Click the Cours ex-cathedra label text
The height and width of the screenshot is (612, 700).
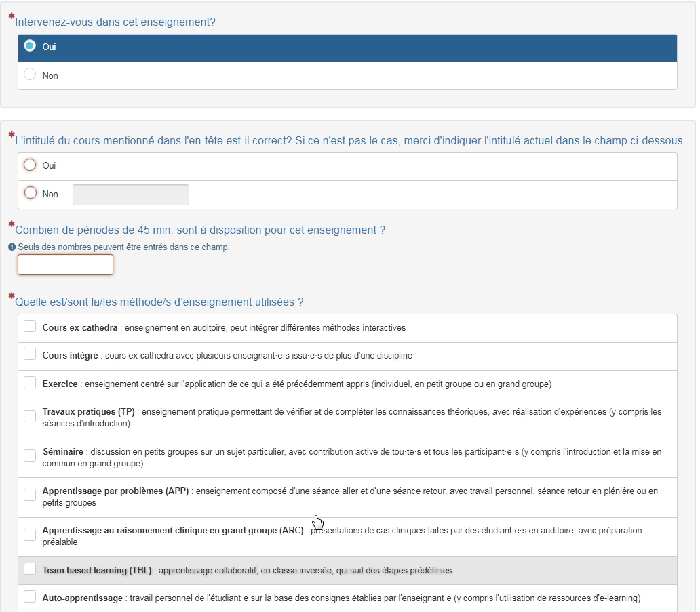point(80,328)
